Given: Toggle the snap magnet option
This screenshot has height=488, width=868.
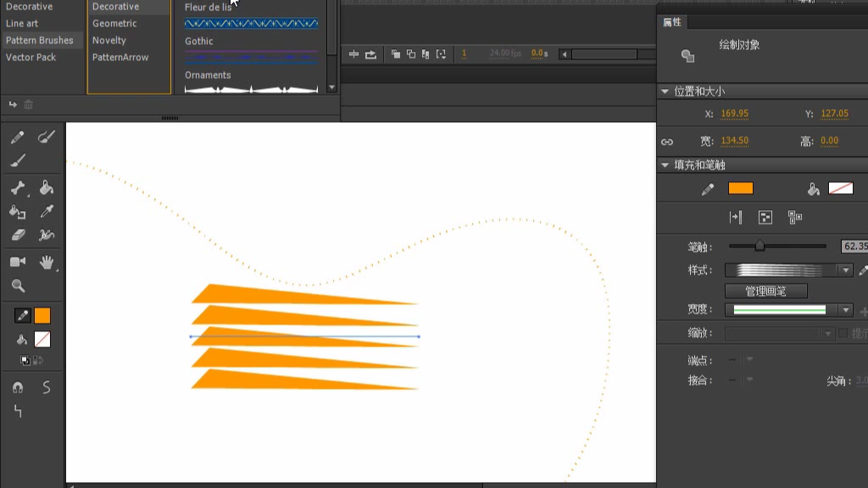Looking at the screenshot, I should (x=18, y=387).
